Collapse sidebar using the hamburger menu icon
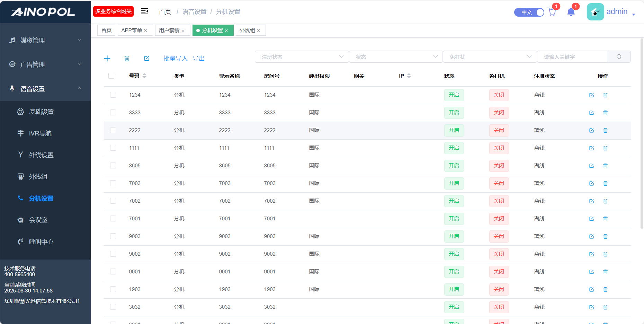 tap(144, 12)
